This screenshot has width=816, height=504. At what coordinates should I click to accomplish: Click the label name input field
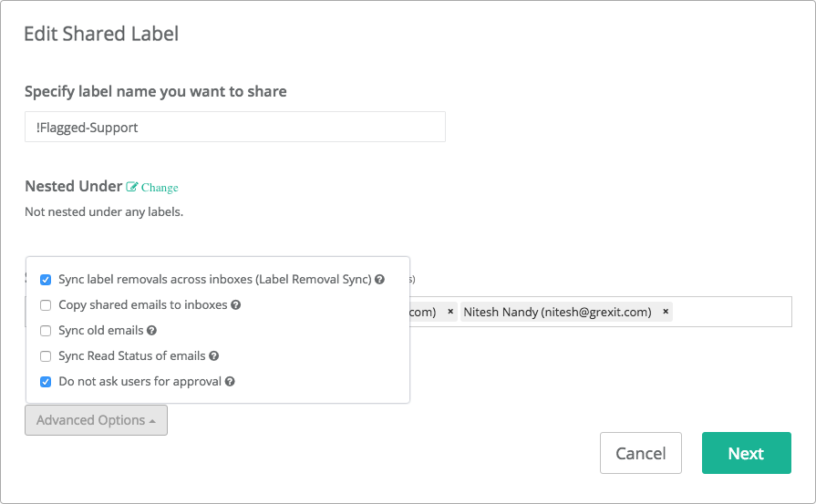[235, 127]
